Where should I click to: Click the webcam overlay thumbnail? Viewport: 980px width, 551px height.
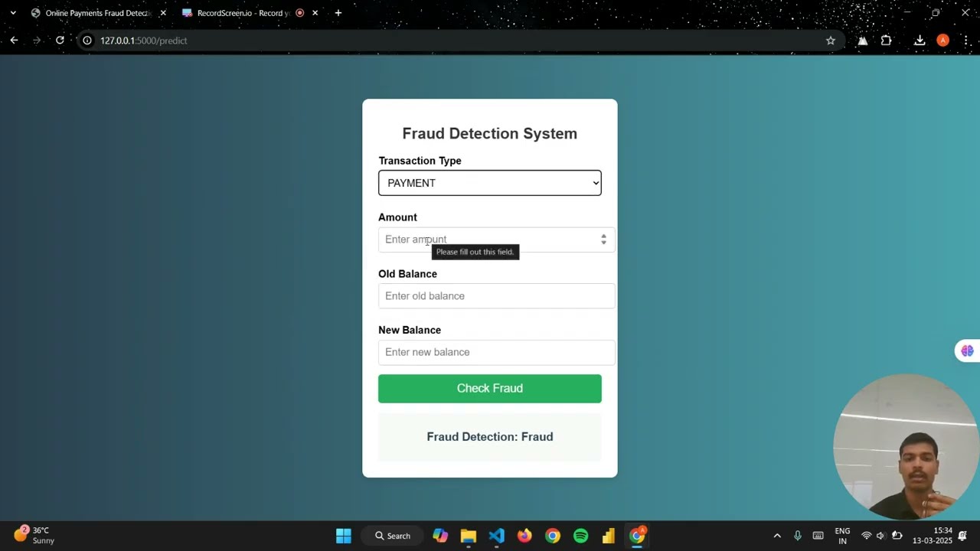pyautogui.click(x=906, y=447)
